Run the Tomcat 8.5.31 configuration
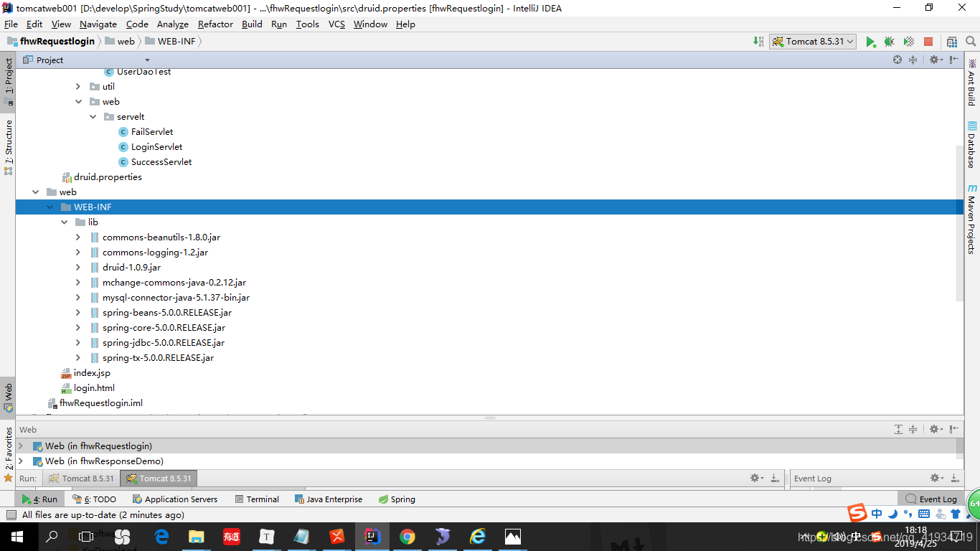The width and height of the screenshot is (980, 551). tap(870, 42)
